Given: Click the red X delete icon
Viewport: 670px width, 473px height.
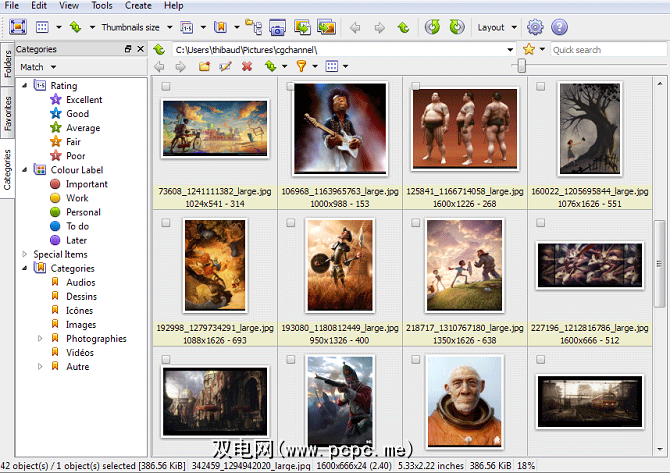Looking at the screenshot, I should coord(247,67).
